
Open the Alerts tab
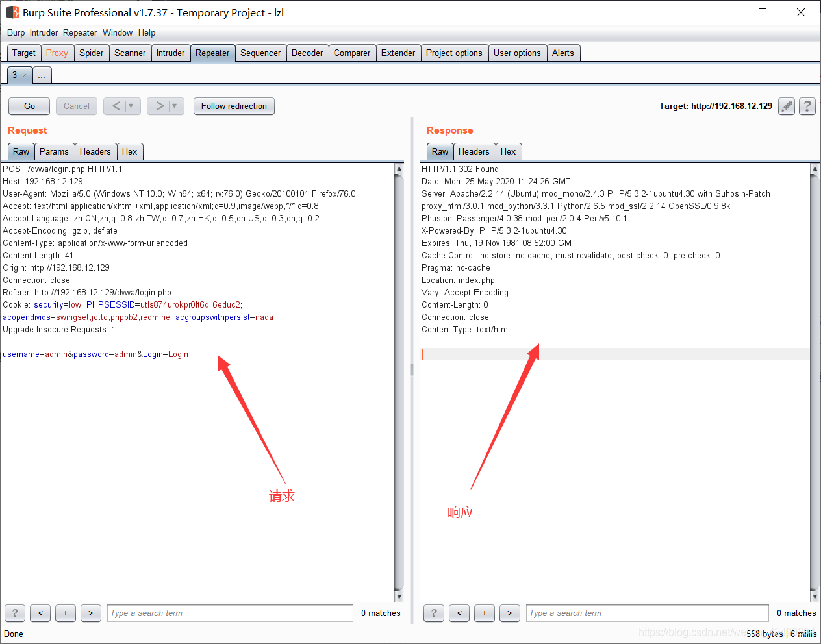(563, 53)
